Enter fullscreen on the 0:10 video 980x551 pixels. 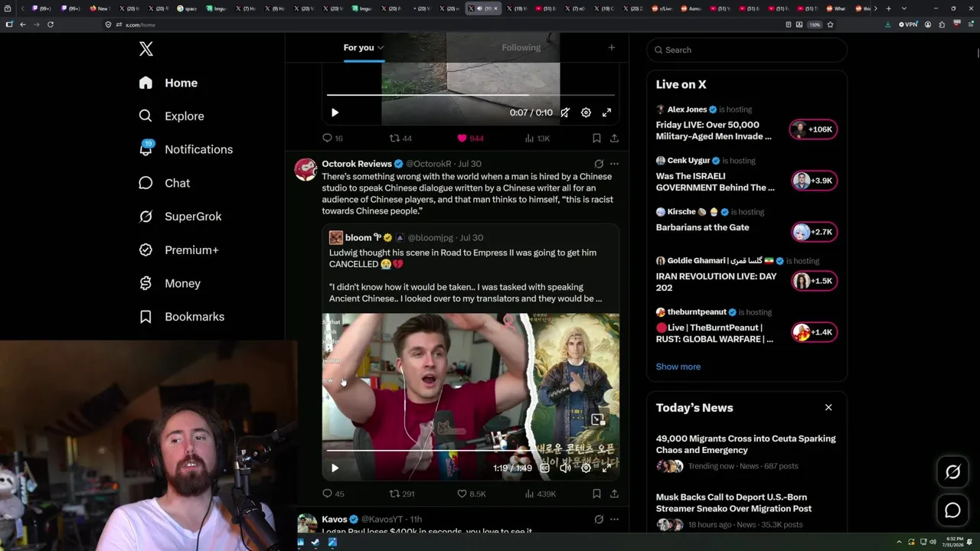(606, 112)
